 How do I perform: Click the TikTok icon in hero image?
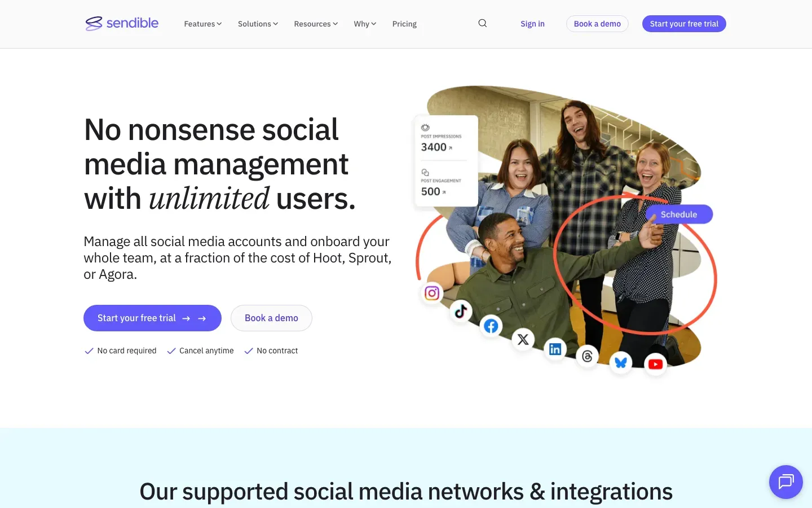461,311
